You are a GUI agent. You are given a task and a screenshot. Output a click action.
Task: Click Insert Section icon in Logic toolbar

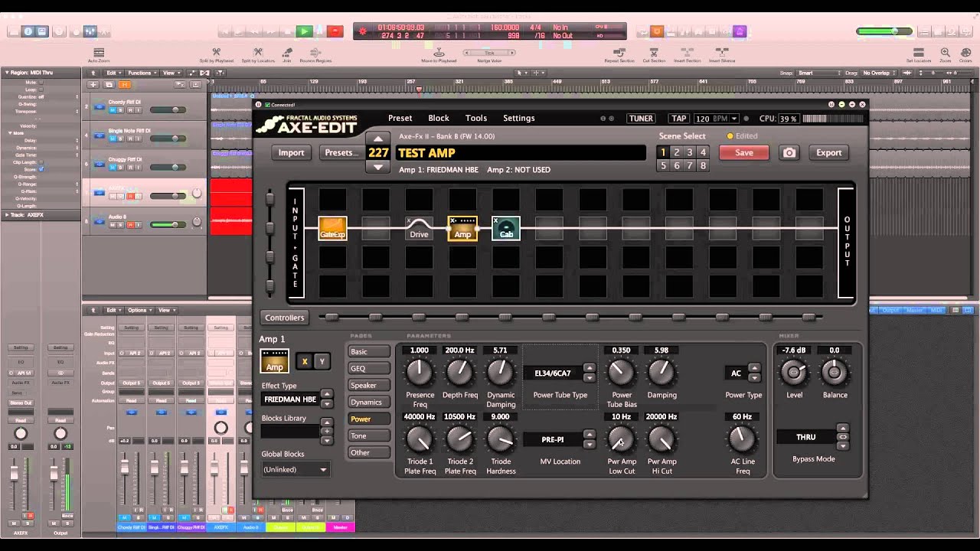pyautogui.click(x=688, y=53)
